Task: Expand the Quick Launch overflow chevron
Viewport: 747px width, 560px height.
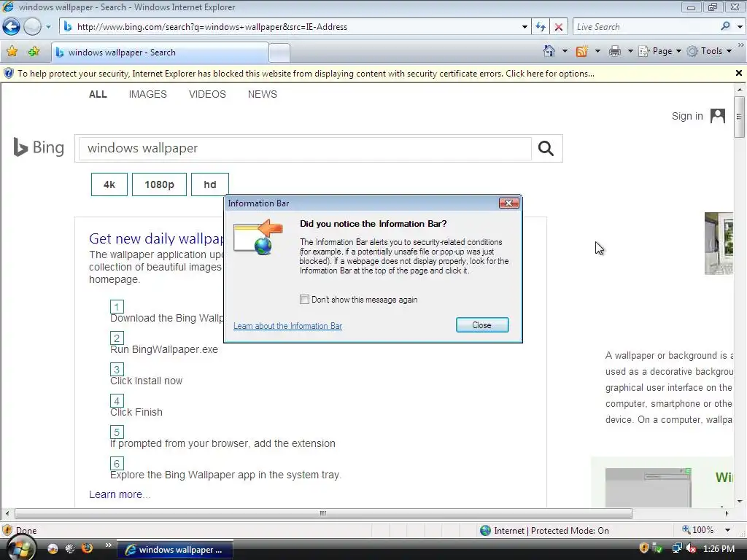Action: click(108, 545)
